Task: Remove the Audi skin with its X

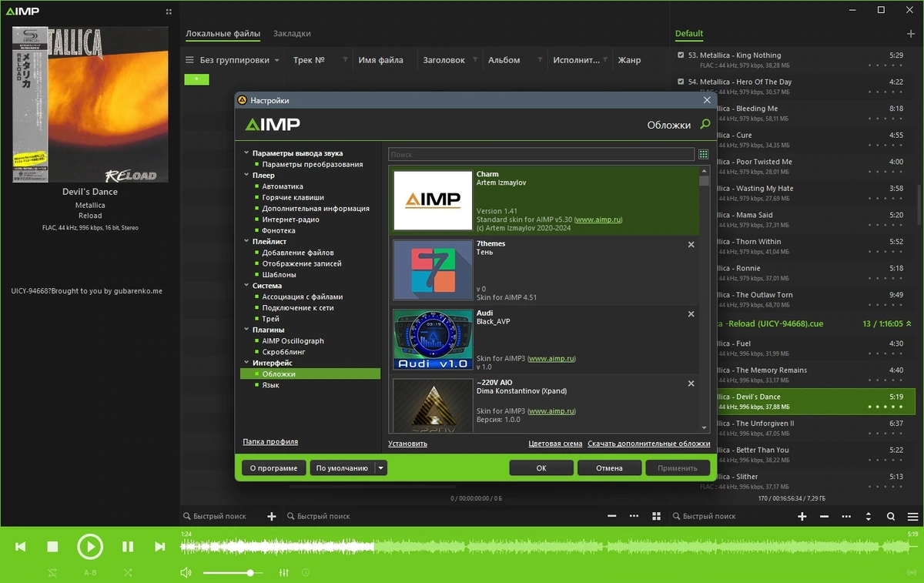Action: point(691,314)
